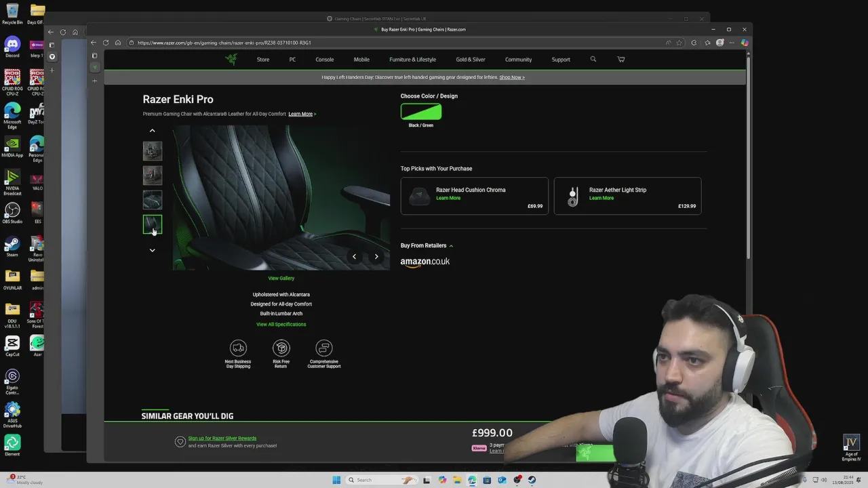The width and height of the screenshot is (868, 488).
Task: Click the Learn More link under the title
Action: (302, 114)
